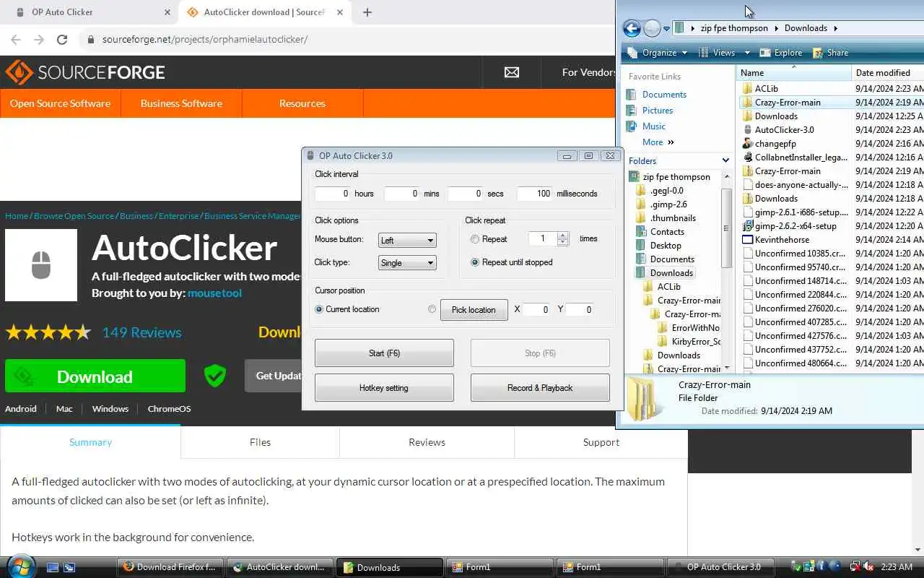Image resolution: width=924 pixels, height=578 pixels.
Task: Click the SourceForge logo
Action: pyautogui.click(x=85, y=72)
